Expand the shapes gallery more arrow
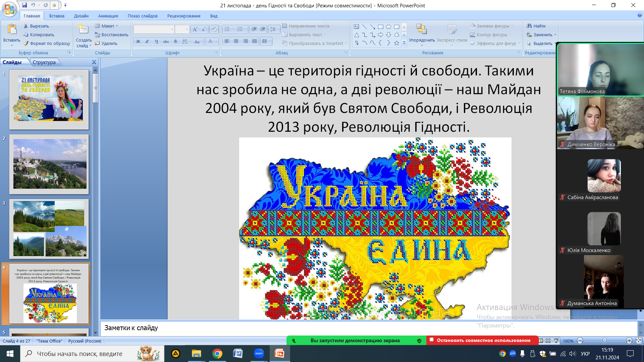644x362 pixels. [404, 43]
